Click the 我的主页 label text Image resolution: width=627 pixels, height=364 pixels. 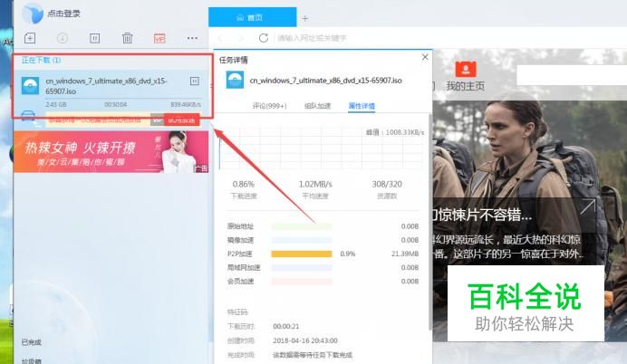[465, 86]
